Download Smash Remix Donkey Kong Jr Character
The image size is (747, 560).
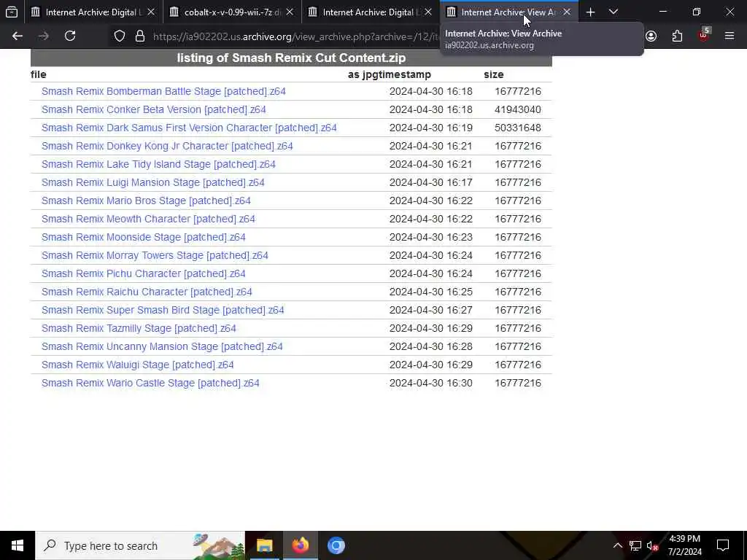pos(167,146)
